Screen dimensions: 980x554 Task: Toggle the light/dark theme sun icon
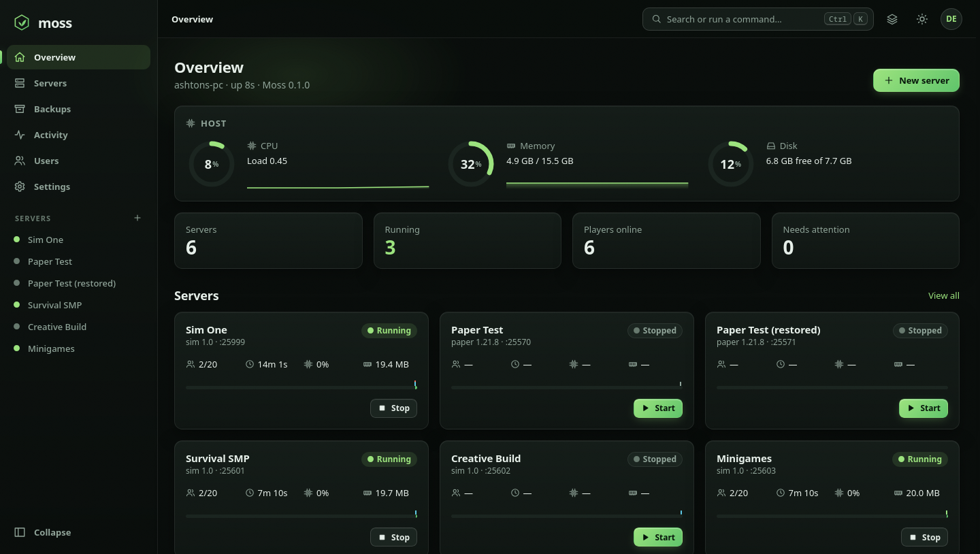click(922, 19)
